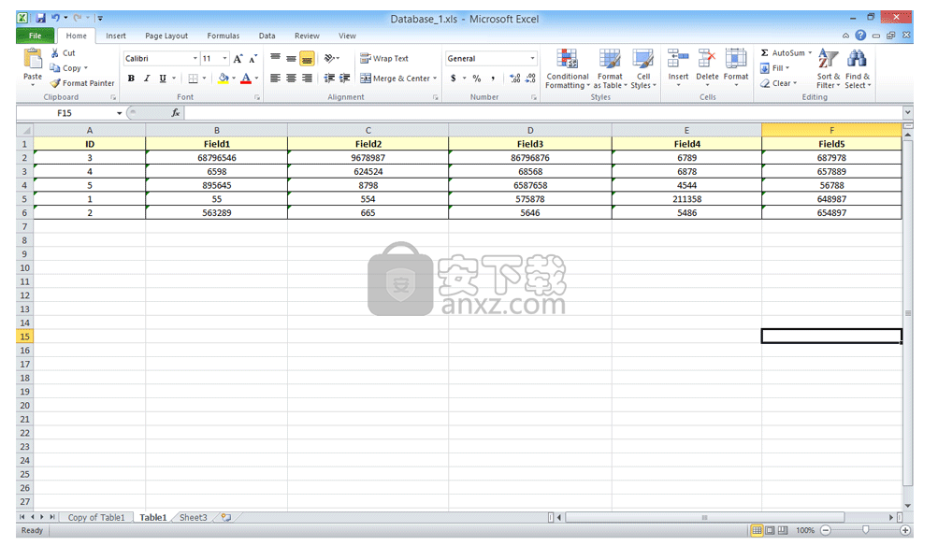
Task: Switch to the Data tab
Action: [267, 36]
